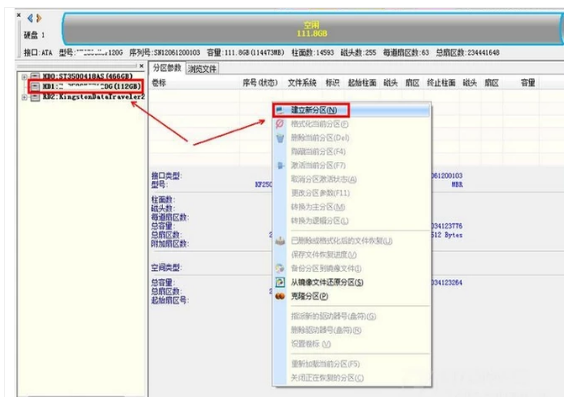564x397 pixels.
Task: Click the 卷标 column header
Action: point(159,83)
